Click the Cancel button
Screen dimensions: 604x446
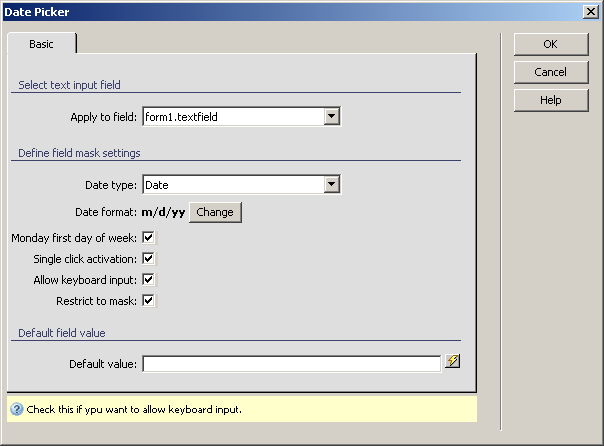pyautogui.click(x=550, y=72)
